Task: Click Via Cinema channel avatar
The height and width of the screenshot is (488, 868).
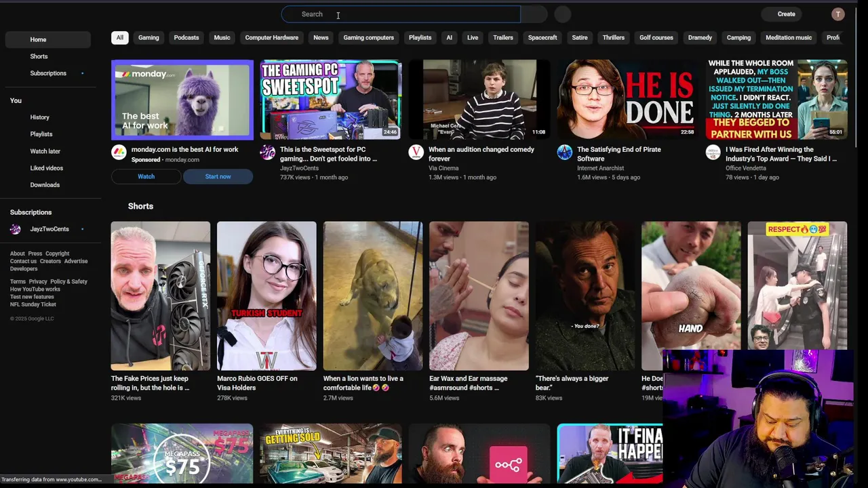Action: 416,152
